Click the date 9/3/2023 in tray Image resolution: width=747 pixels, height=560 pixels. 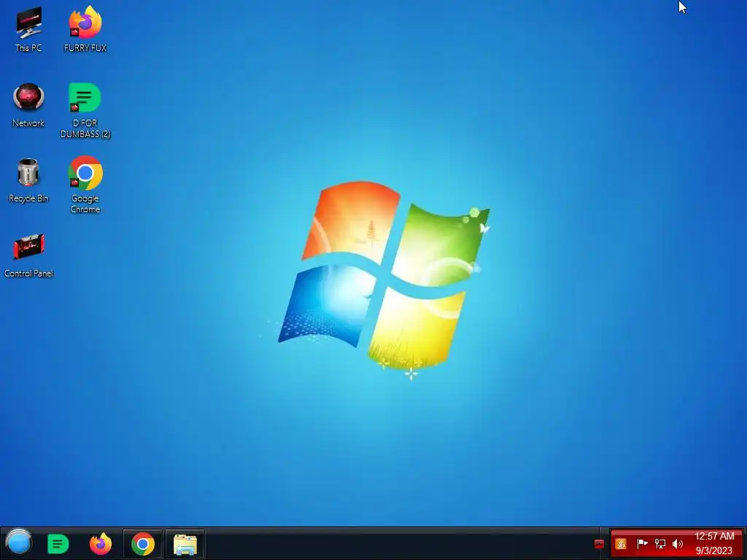tap(714, 551)
